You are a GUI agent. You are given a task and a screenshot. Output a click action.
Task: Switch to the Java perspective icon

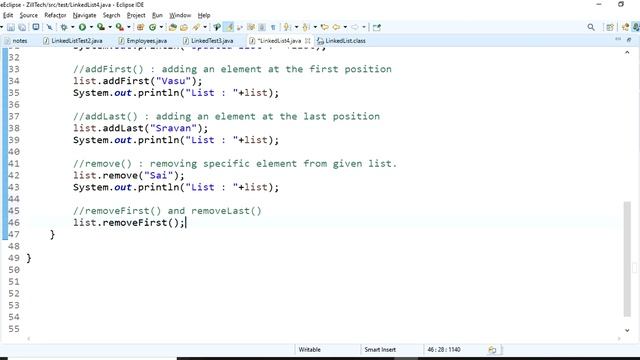coord(625,27)
